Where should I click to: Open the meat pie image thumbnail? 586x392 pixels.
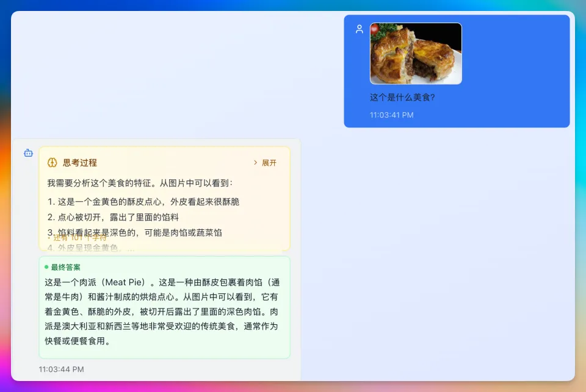(x=416, y=54)
